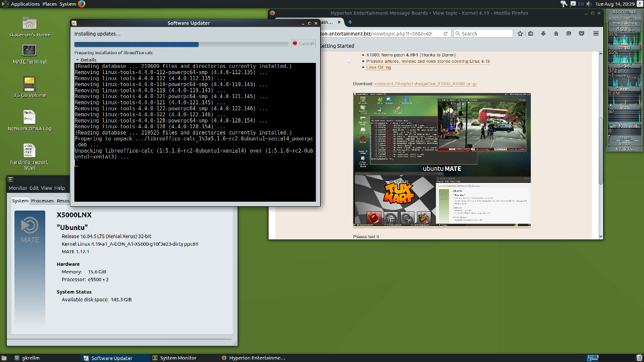Open the System menu
This screenshot has width=644, height=362.
(x=67, y=4)
